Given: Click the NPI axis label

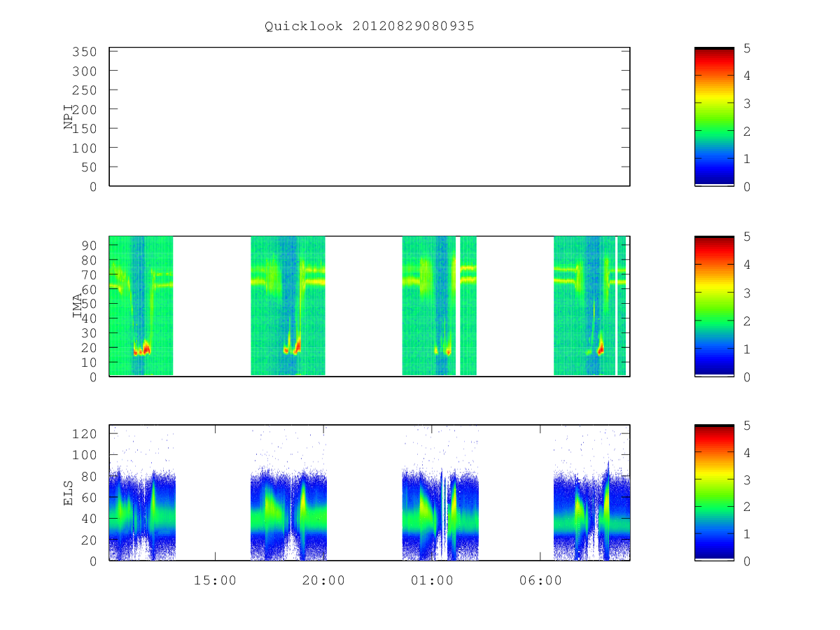Looking at the screenshot, I should pyautogui.click(x=69, y=117).
